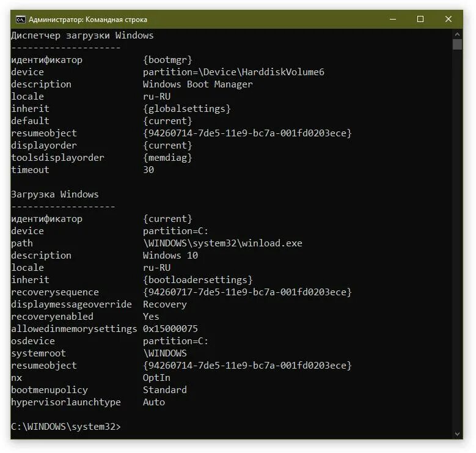Click the '\WINDOWS' systemroot value
Screen dimensions: 476x453
coord(165,353)
